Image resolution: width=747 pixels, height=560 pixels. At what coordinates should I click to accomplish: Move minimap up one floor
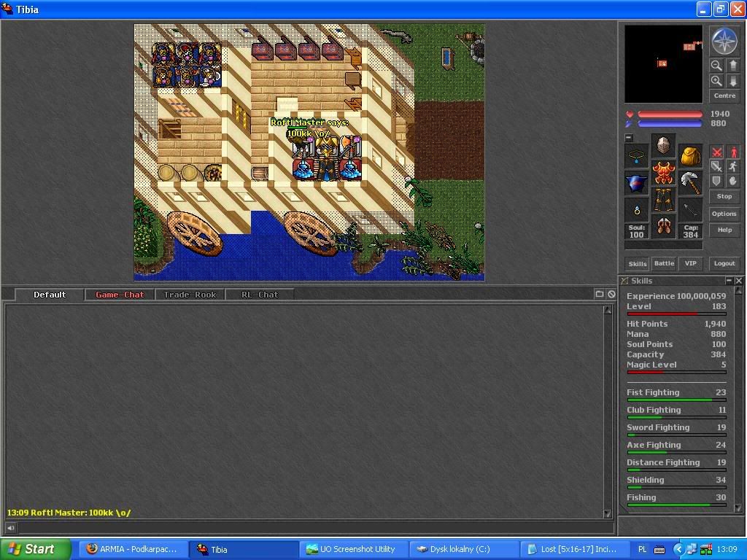point(732,66)
